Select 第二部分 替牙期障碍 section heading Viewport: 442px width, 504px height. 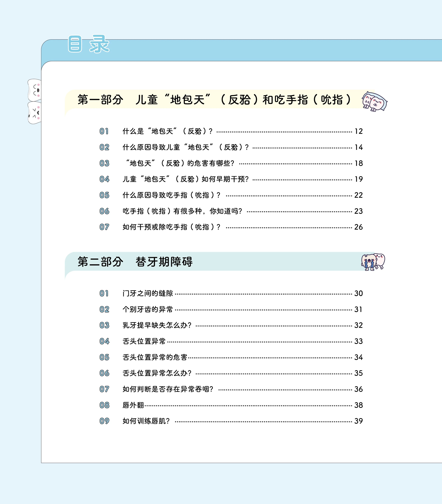click(x=135, y=262)
